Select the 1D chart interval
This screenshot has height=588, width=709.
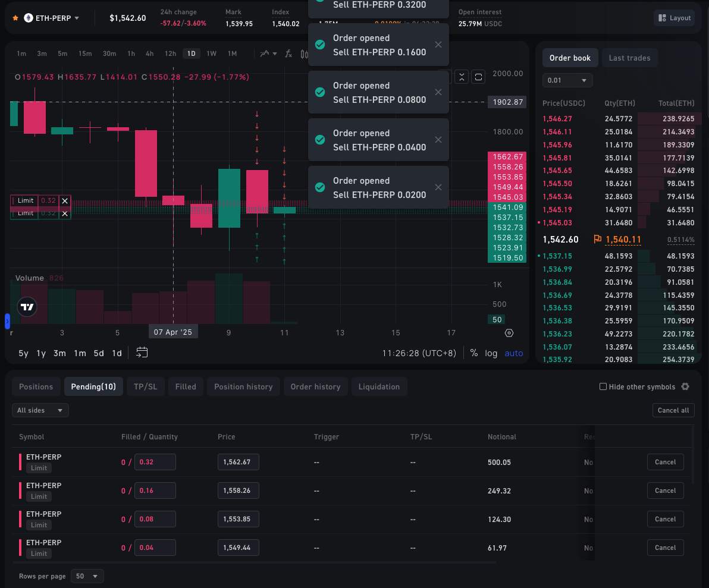tap(192, 54)
